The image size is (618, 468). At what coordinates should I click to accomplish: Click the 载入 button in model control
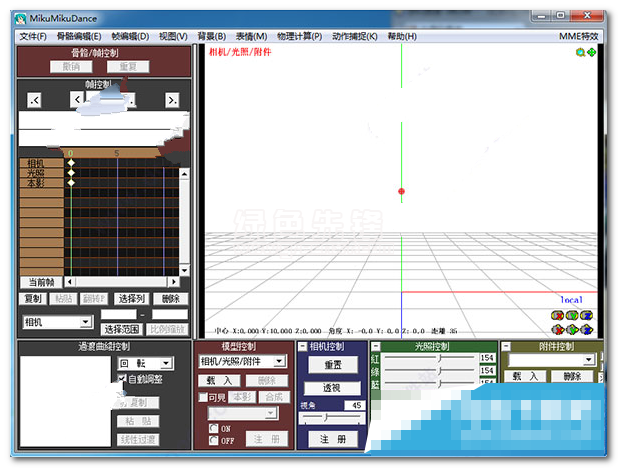click(x=219, y=380)
